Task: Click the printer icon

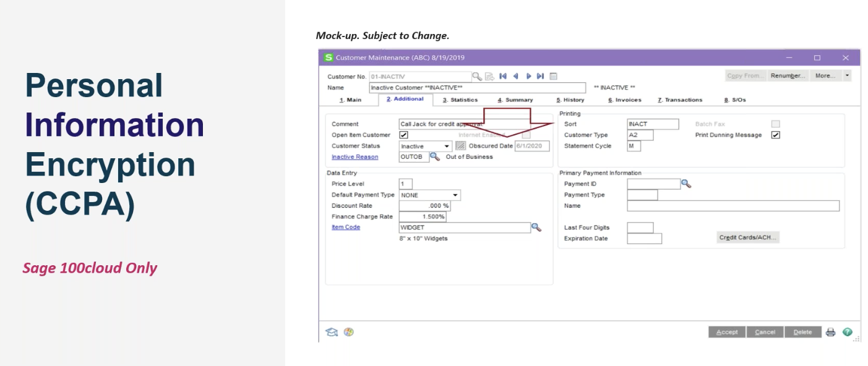Action: pyautogui.click(x=831, y=332)
